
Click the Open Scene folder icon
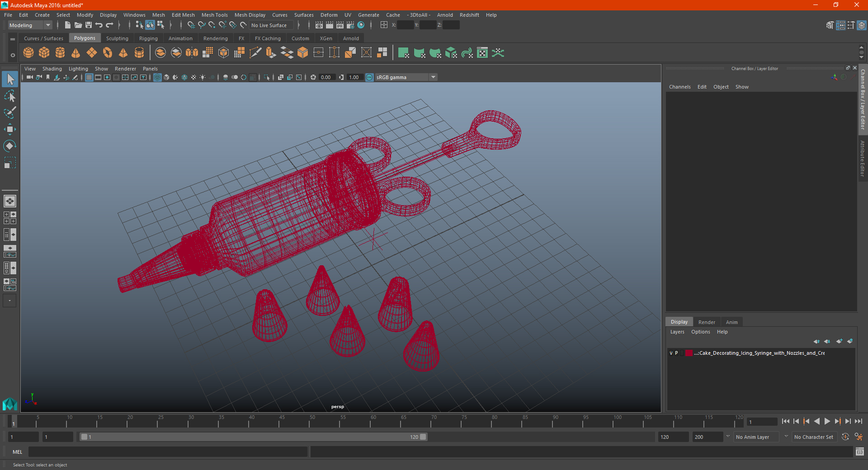[x=78, y=25]
